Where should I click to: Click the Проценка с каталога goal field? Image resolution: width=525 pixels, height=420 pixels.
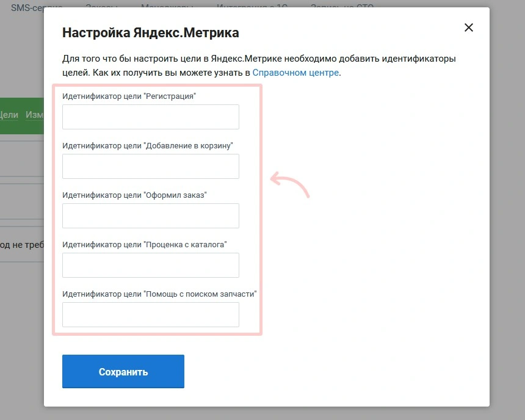pyautogui.click(x=150, y=265)
